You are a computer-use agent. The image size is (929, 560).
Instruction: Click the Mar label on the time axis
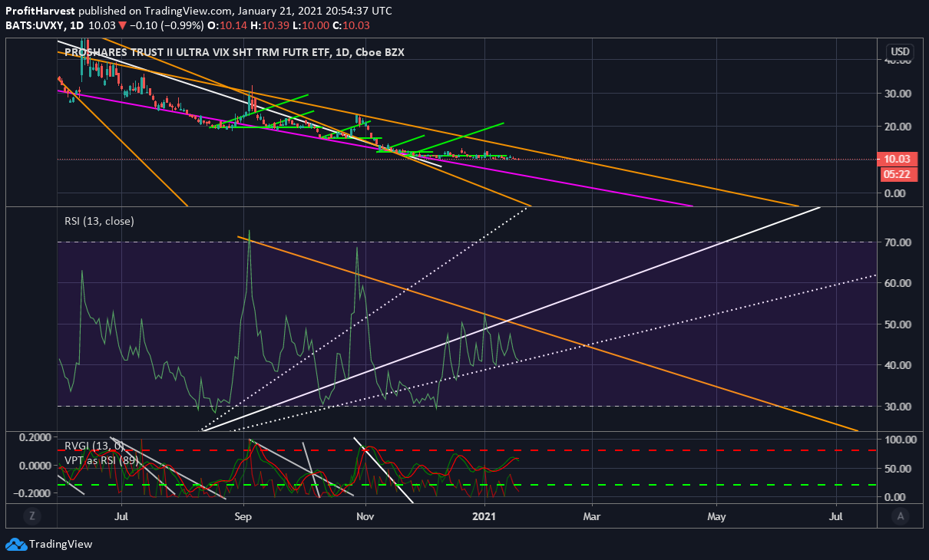click(x=593, y=517)
